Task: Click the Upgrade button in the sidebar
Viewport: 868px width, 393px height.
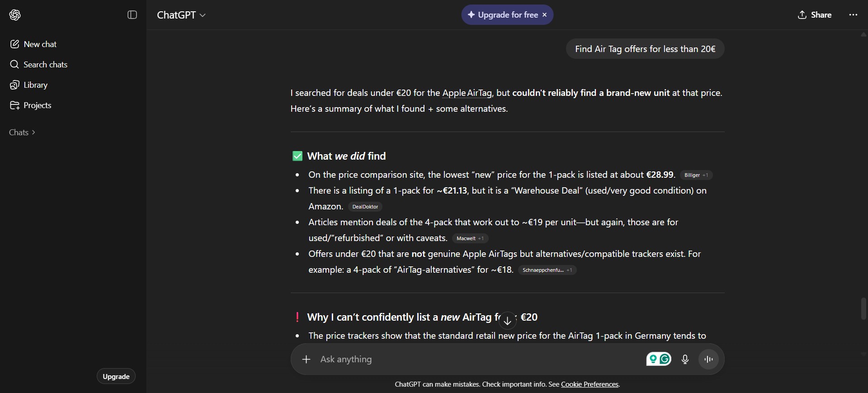Action: pyautogui.click(x=116, y=376)
